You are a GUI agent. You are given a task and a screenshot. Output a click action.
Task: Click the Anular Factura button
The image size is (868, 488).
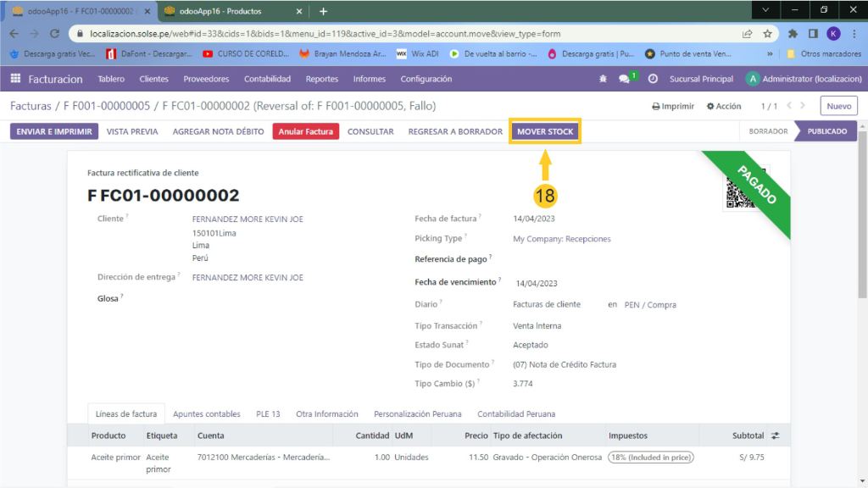tap(306, 131)
